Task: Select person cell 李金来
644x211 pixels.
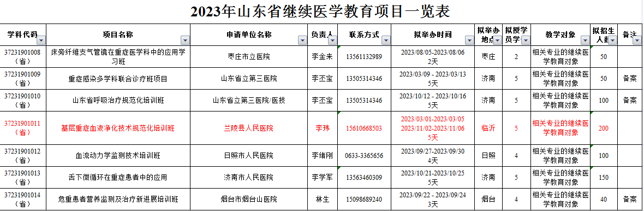Action: [x=323, y=57]
